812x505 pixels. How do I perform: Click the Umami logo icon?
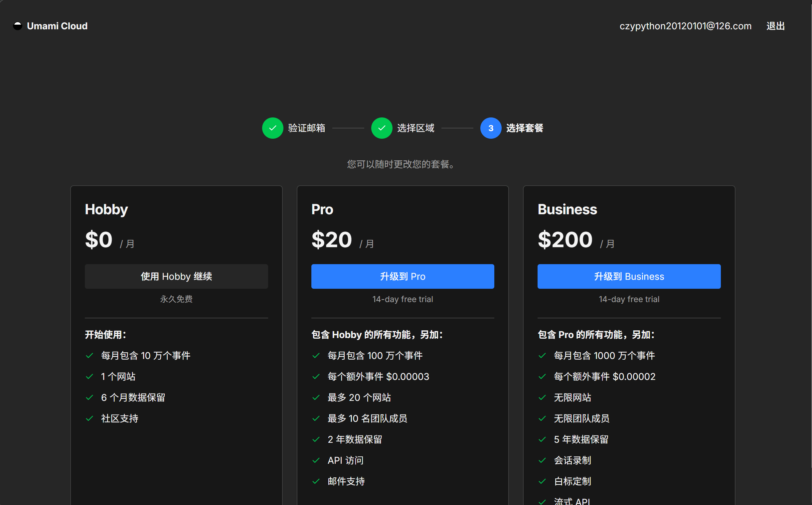(17, 26)
